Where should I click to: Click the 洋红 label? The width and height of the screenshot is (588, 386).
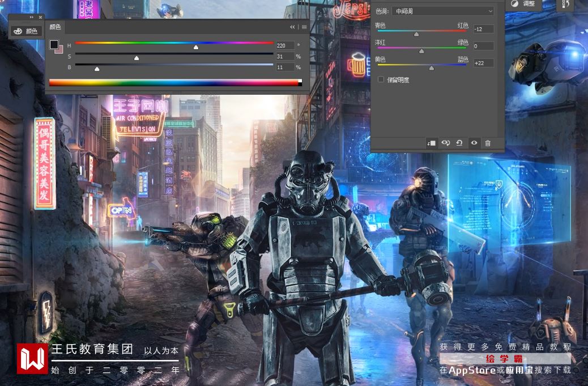coord(380,42)
